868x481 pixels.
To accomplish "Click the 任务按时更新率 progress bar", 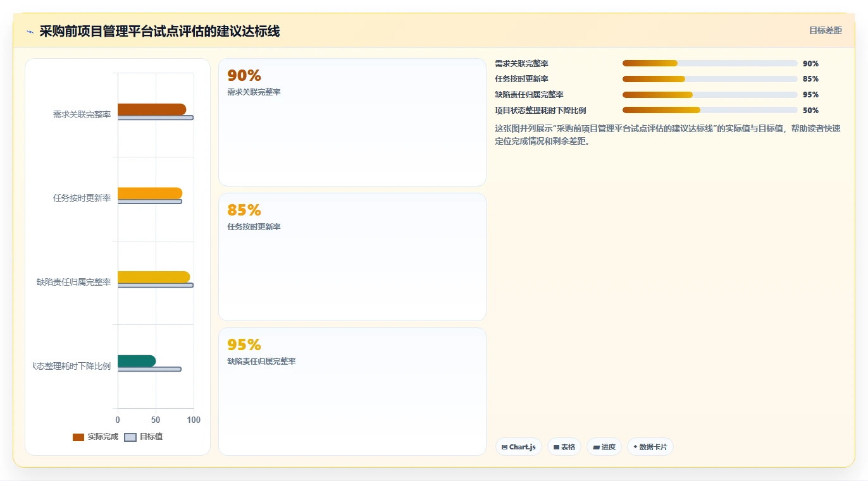I will 710,79.
